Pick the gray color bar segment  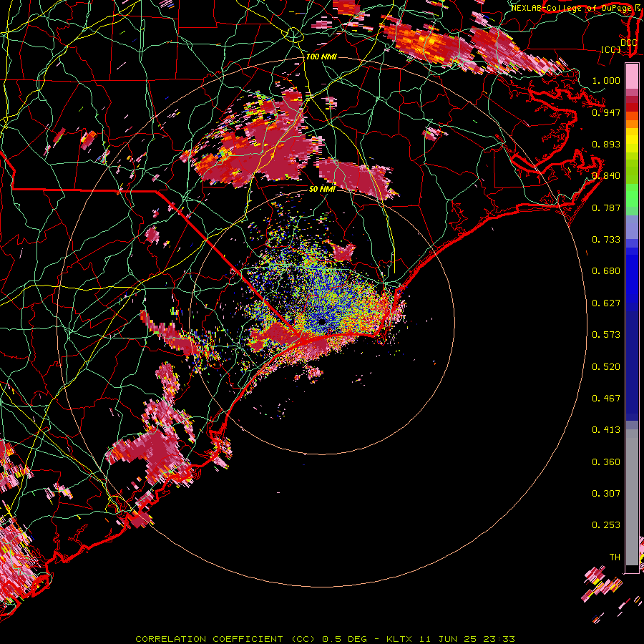click(x=632, y=497)
